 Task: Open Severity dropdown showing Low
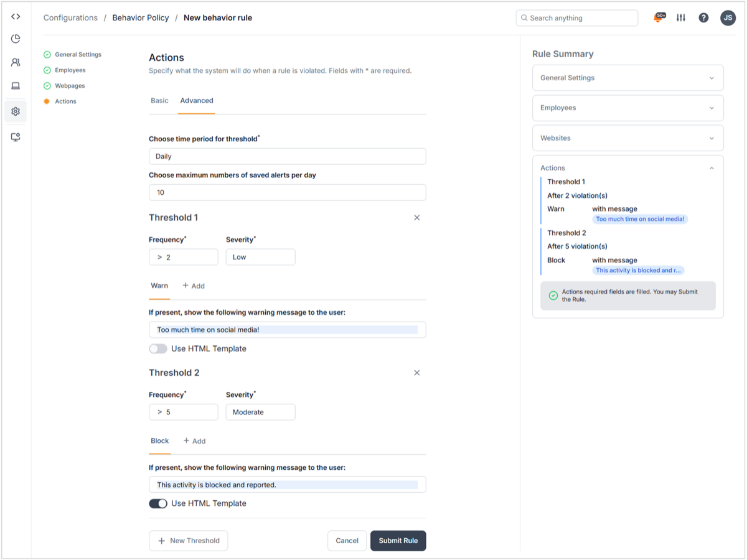pyautogui.click(x=260, y=257)
